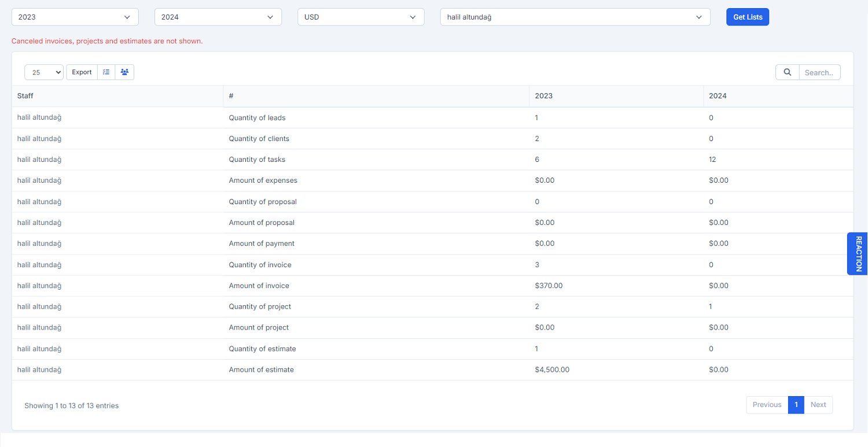Click the Get Lists button

748,17
